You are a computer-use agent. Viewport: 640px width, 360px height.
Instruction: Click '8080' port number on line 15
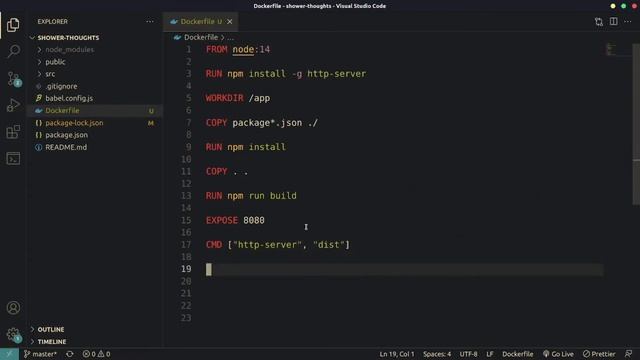pos(254,220)
